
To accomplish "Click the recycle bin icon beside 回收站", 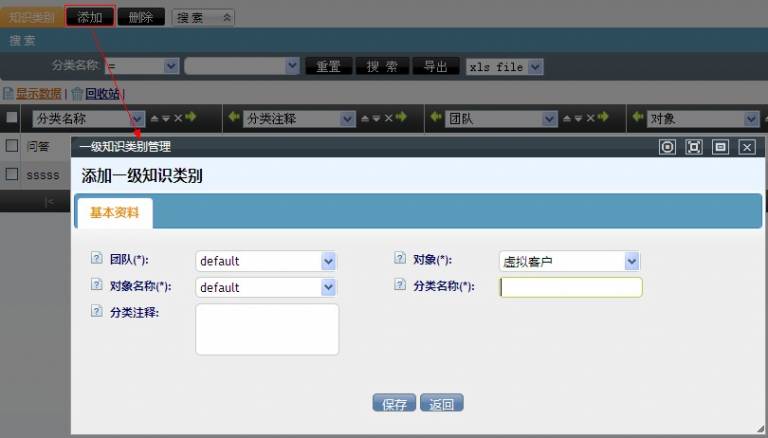I will pyautogui.click(x=77, y=93).
